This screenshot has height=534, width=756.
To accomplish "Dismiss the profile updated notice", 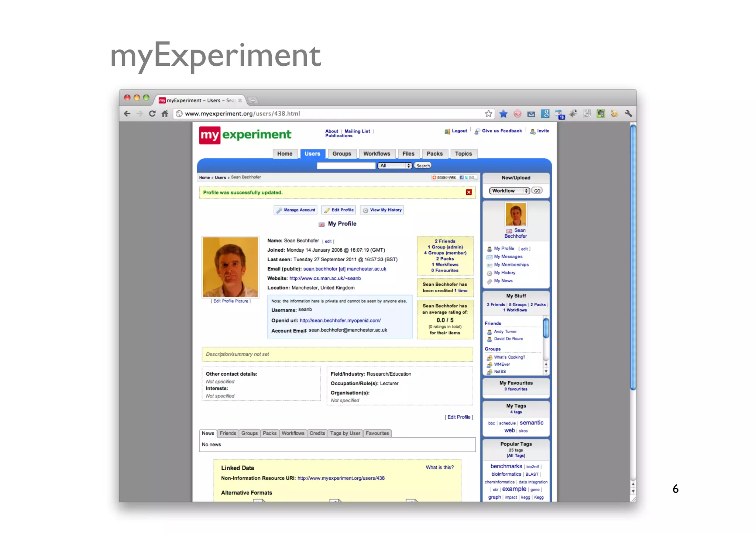I will click(469, 192).
